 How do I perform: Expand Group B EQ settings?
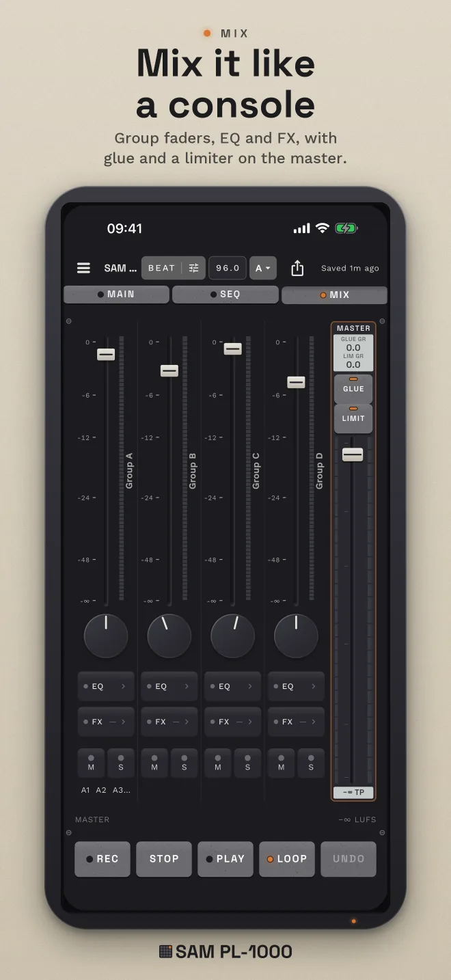pyautogui.click(x=169, y=686)
